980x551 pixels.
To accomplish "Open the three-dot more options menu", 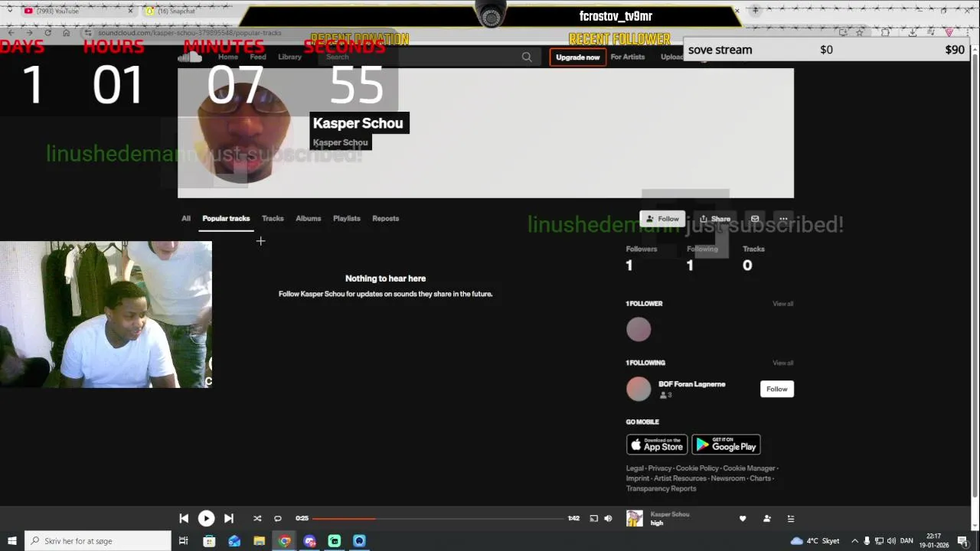I will click(x=783, y=219).
